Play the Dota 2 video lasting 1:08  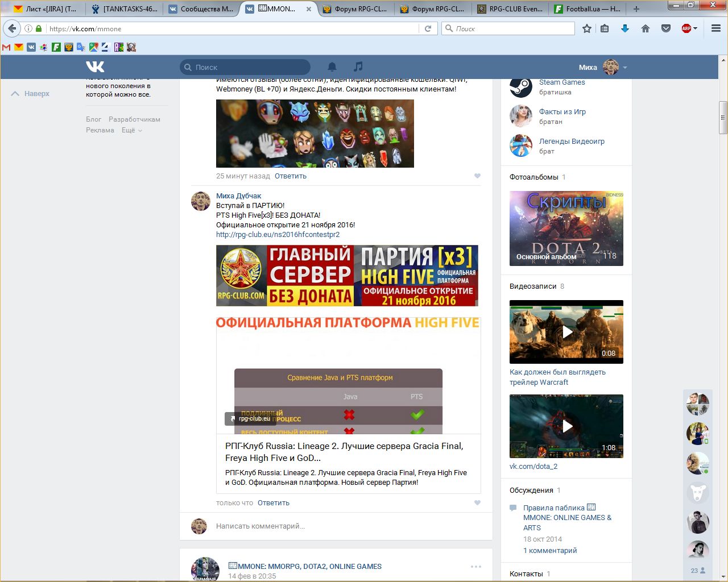pos(566,426)
